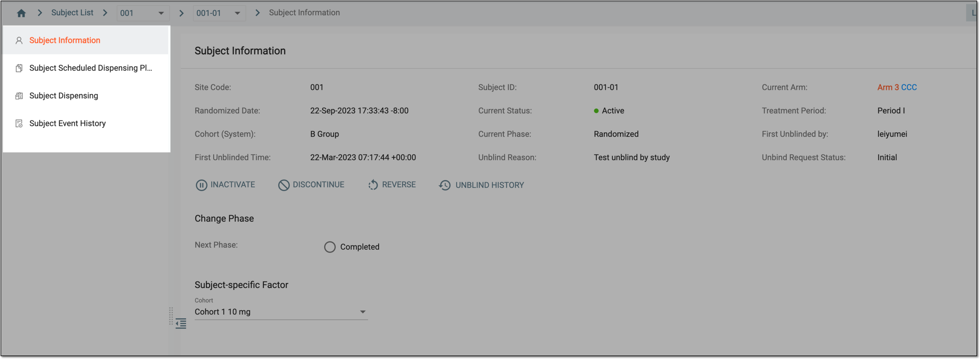Click the Subject-specific Factor heading
980x359 pixels.
tap(241, 285)
